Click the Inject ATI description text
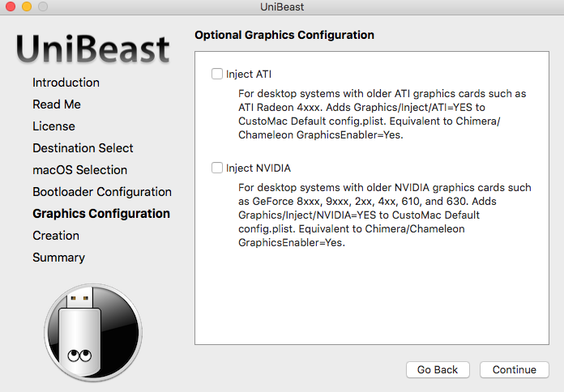The image size is (564, 392). point(382,114)
